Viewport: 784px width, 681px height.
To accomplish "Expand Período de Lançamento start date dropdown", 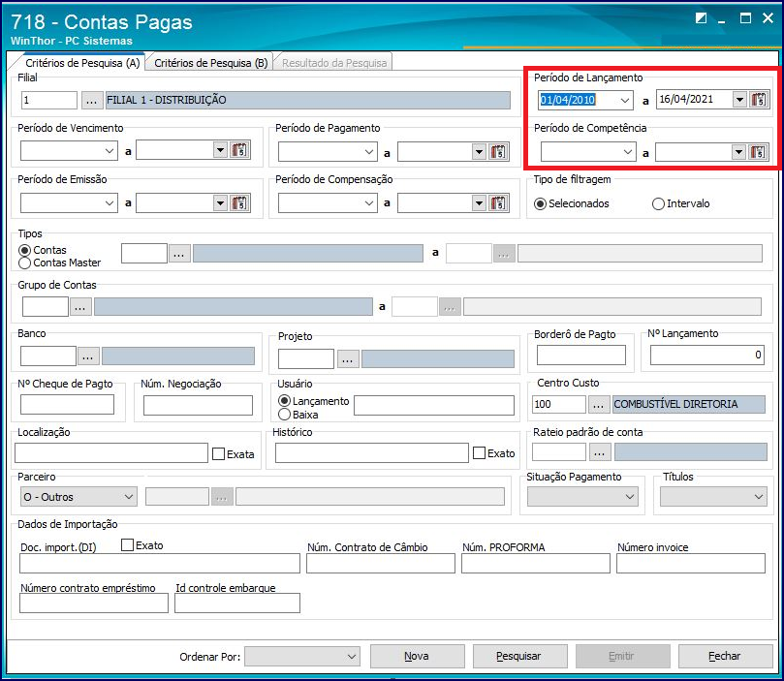I will 624,100.
